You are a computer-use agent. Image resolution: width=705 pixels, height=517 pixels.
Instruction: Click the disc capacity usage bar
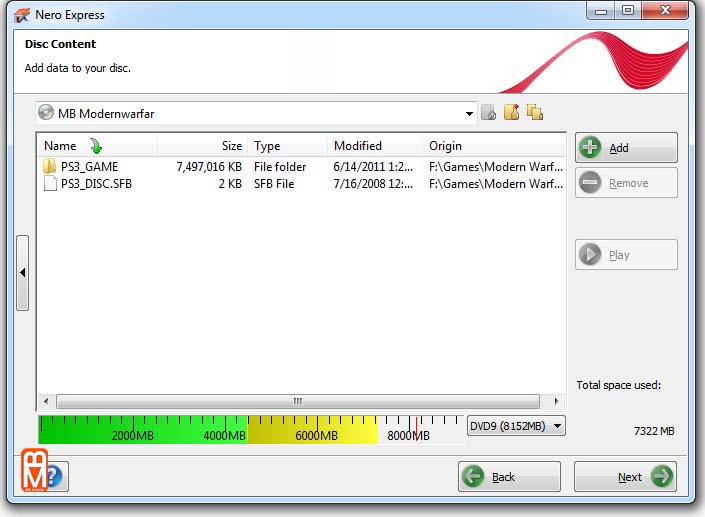(x=250, y=430)
